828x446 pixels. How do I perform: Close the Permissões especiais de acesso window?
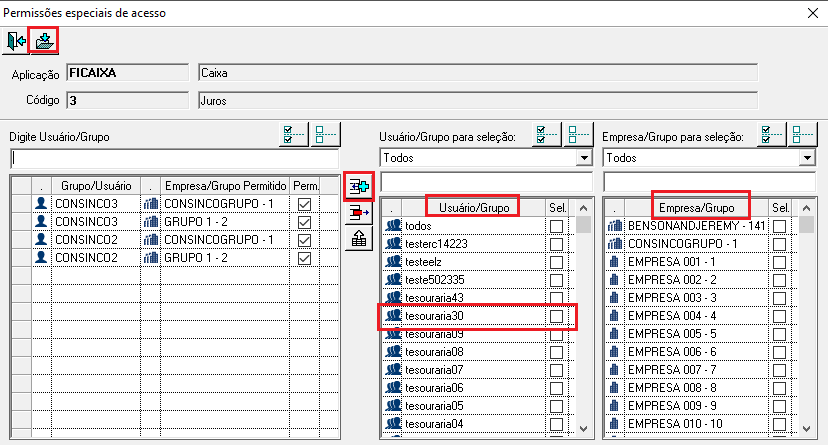[x=813, y=13]
